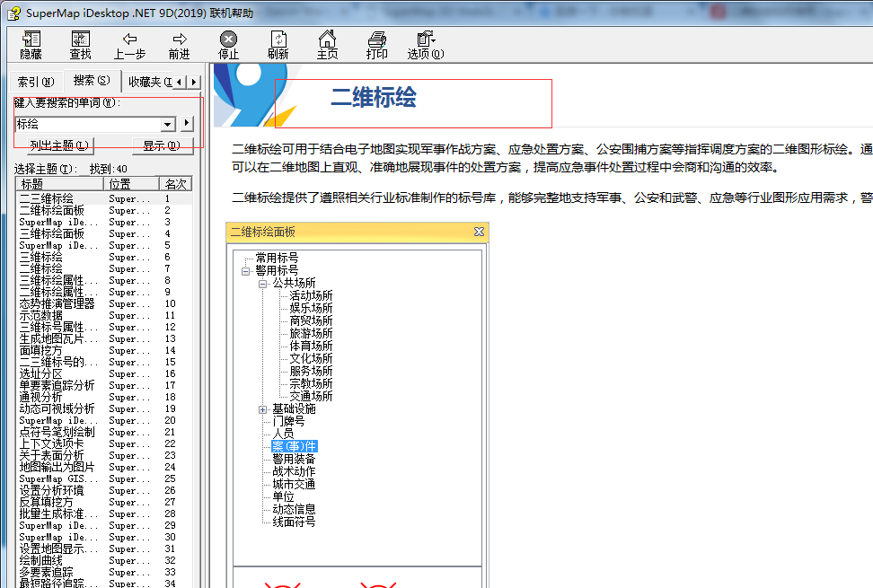Image resolution: width=873 pixels, height=588 pixels.
Task: Select the 多要素追踪 result
Action: pyautogui.click(x=46, y=573)
